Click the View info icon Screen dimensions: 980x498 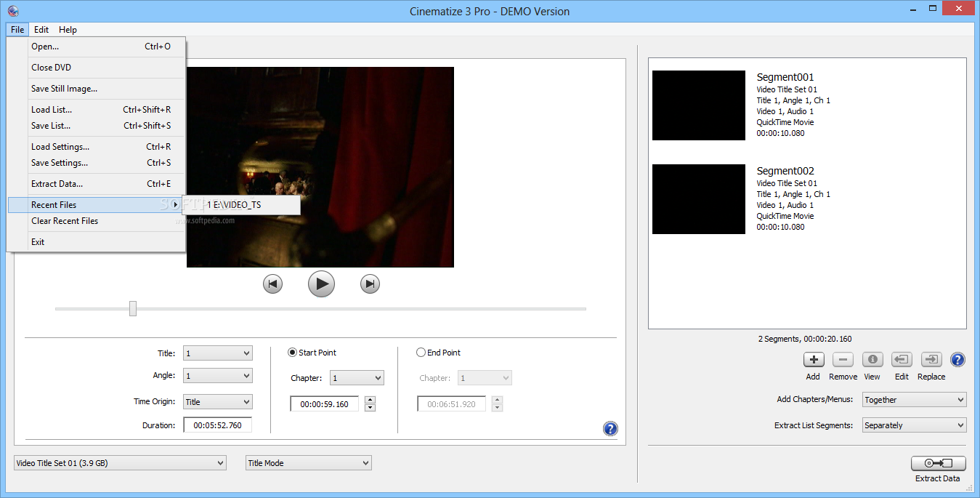(x=872, y=359)
